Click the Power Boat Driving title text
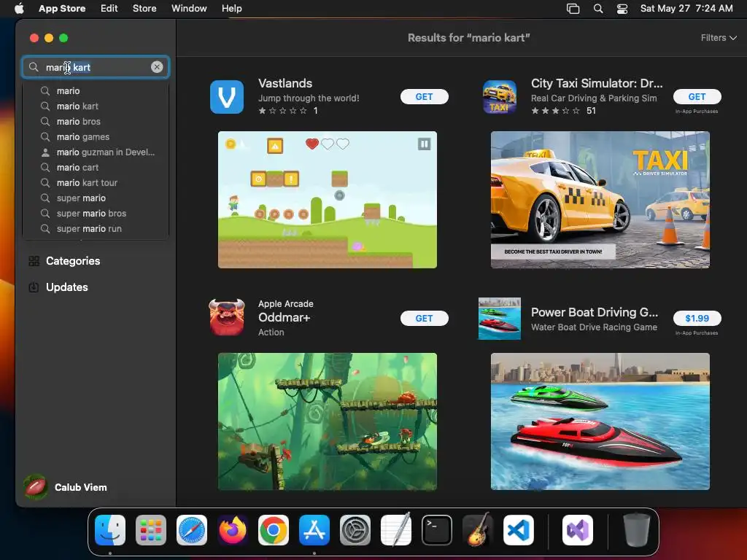 click(595, 312)
